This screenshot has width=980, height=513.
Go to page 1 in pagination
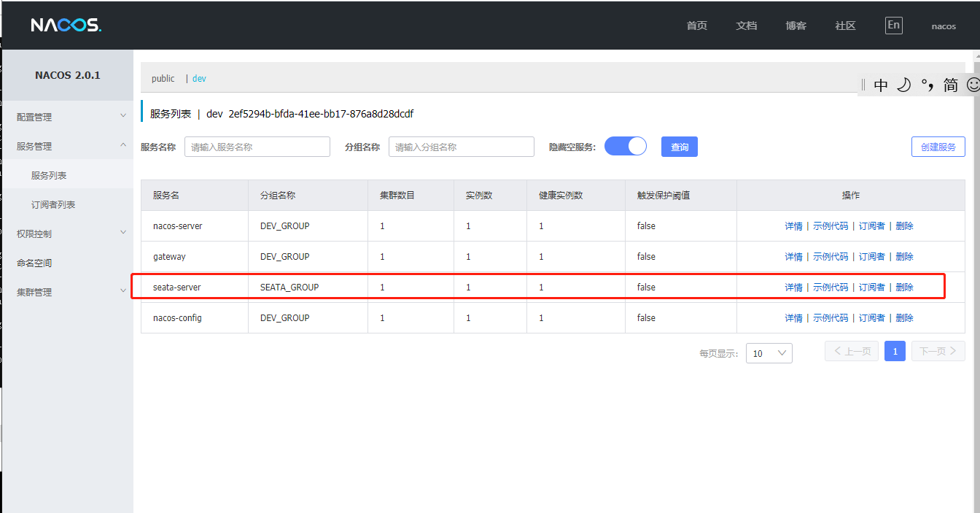click(x=895, y=351)
